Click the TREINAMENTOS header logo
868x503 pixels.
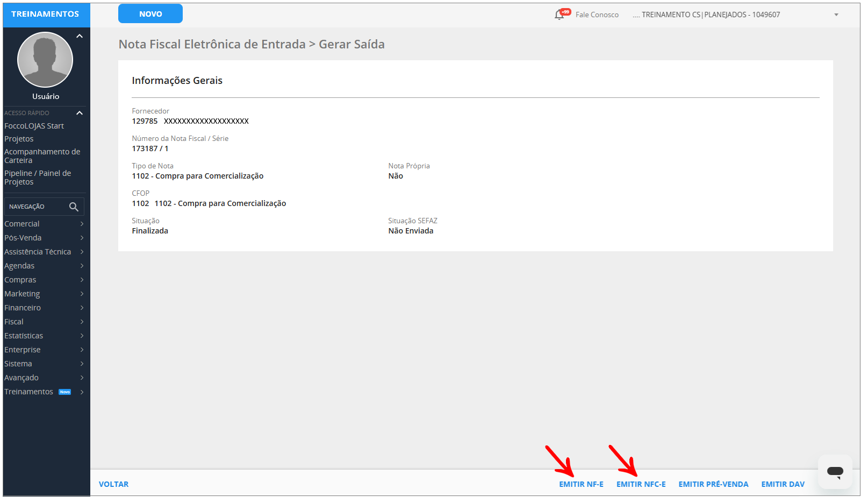(45, 13)
